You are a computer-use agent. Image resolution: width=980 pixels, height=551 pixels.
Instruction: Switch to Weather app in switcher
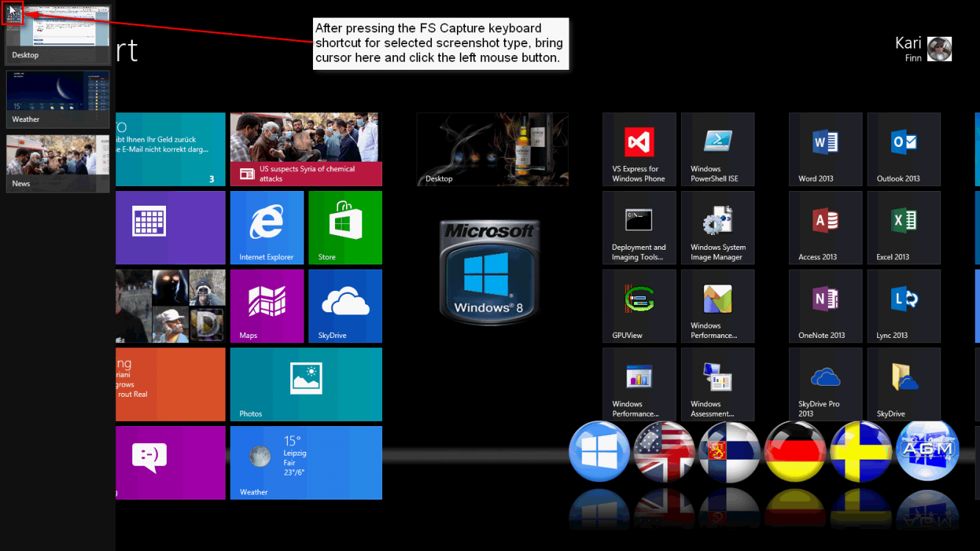(x=57, y=100)
